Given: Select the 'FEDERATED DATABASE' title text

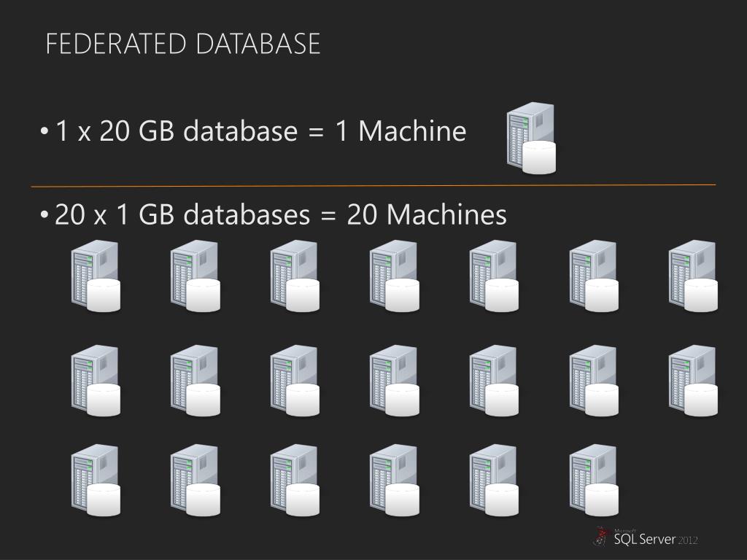Looking at the screenshot, I should (x=183, y=44).
